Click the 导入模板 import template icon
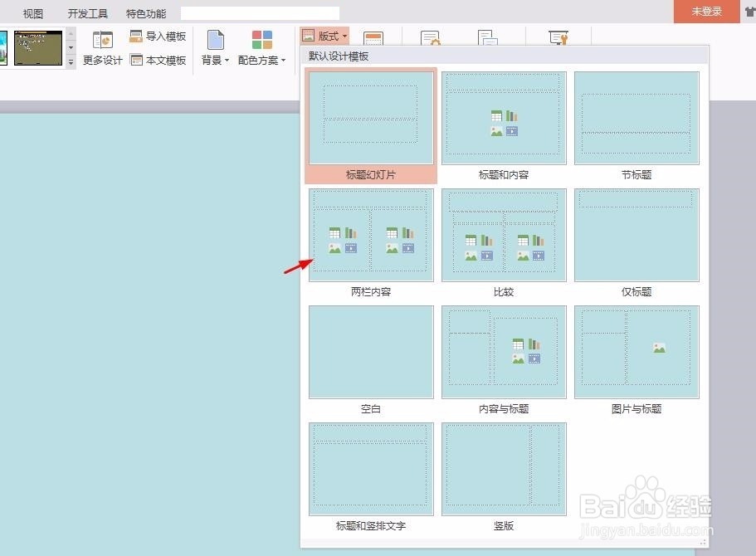 (136, 37)
